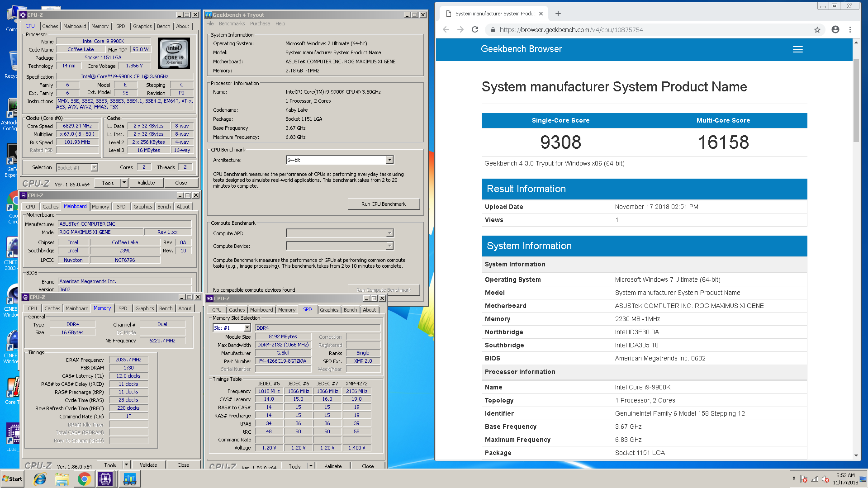The height and width of the screenshot is (488, 868).
Task: Open the Geekbench Help menu
Action: 280,24
